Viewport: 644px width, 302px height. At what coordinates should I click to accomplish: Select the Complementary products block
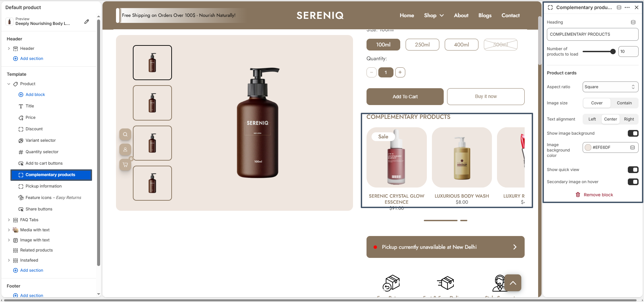pos(51,175)
